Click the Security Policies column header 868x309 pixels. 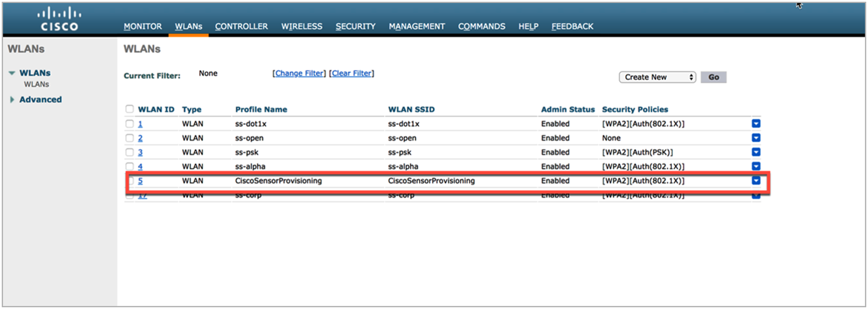[635, 109]
